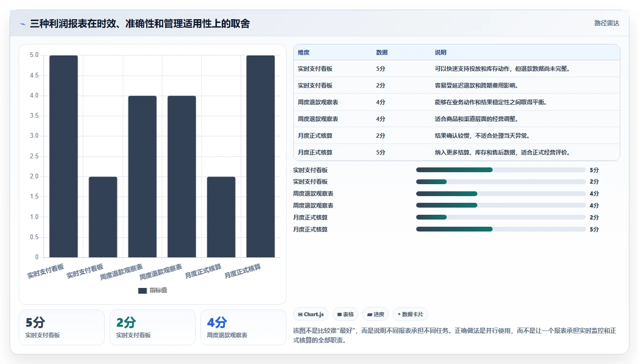Screen dimensions: 639x364
Task: Click the 实时支付看板 progress bar showing 5分
Action: [x=501, y=170]
